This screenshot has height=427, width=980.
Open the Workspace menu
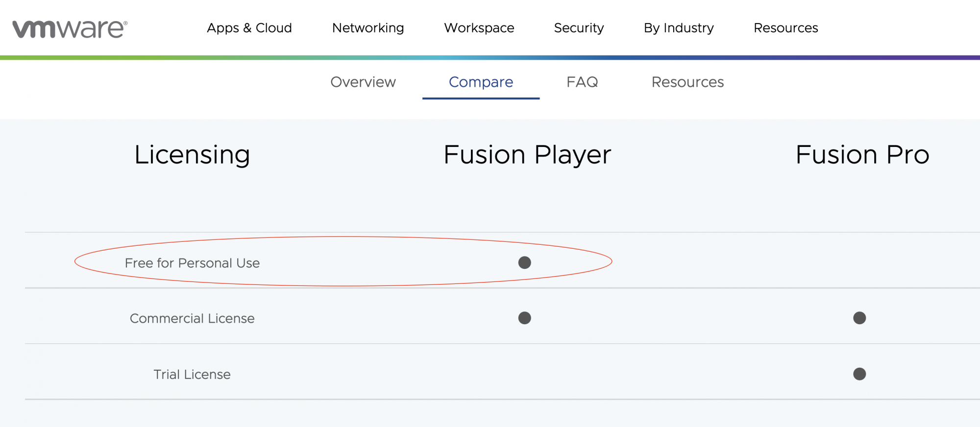pos(479,28)
